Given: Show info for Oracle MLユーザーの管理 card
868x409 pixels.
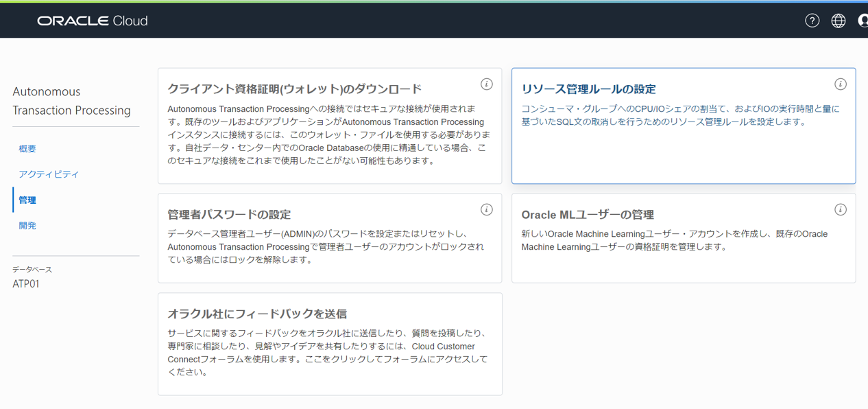Looking at the screenshot, I should click(x=841, y=209).
